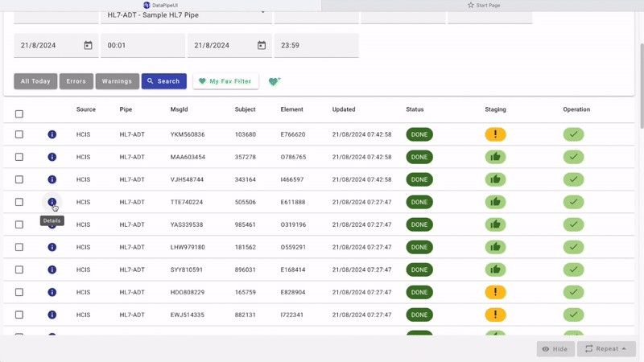Open calendar picker for start date

coord(89,46)
